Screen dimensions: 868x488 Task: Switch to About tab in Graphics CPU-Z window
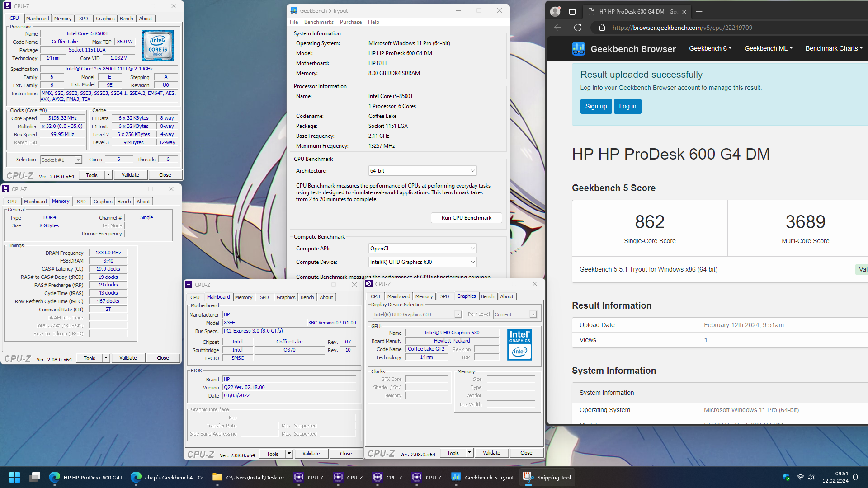click(507, 296)
